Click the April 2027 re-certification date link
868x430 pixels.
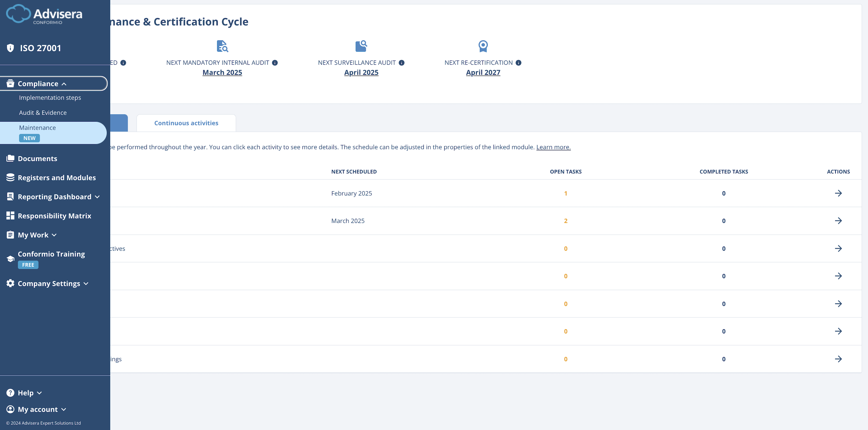483,72
